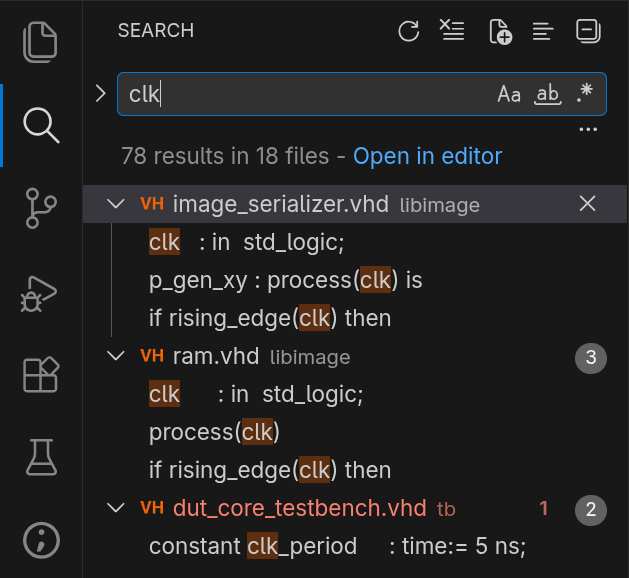
Task: Select ram.vhd file row
Action: 355,356
